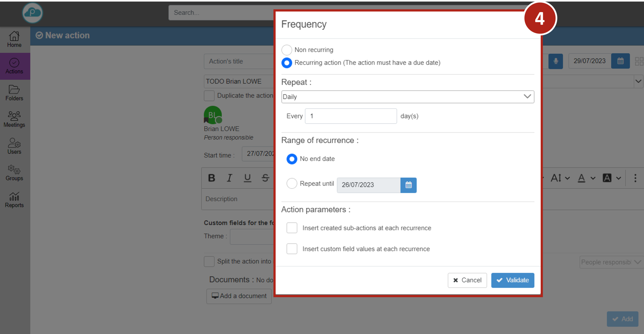Toggle underline formatting
This screenshot has width=644, height=334.
(x=247, y=178)
